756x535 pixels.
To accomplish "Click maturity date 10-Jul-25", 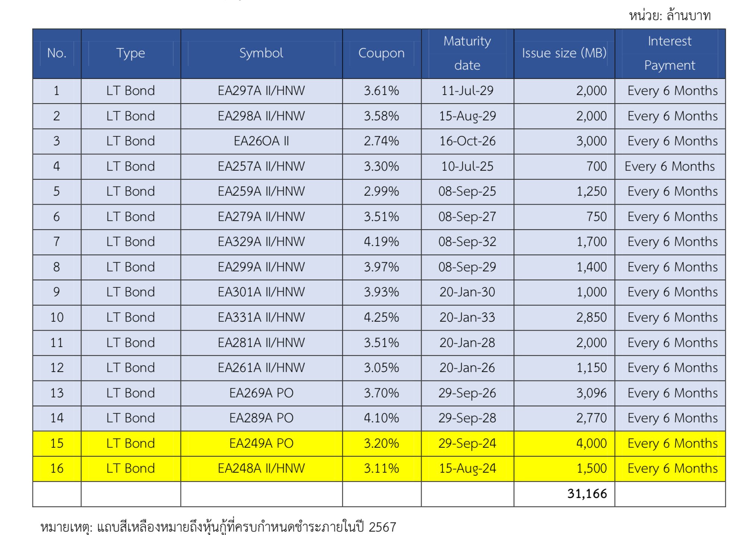I will click(x=467, y=167).
